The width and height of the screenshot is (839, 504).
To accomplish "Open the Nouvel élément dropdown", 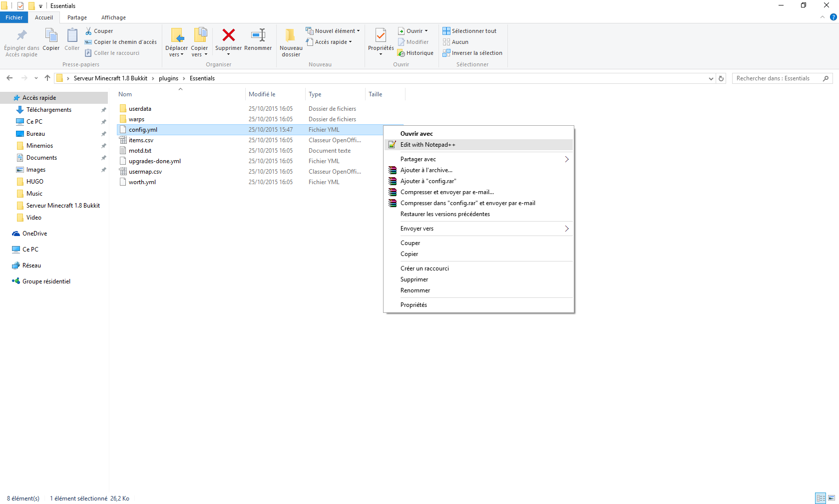I will [x=333, y=31].
